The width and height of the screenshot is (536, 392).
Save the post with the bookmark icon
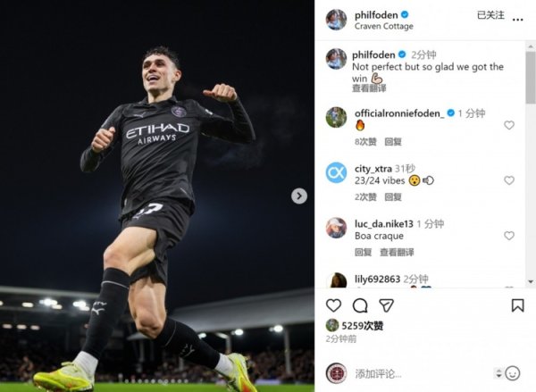click(x=517, y=305)
